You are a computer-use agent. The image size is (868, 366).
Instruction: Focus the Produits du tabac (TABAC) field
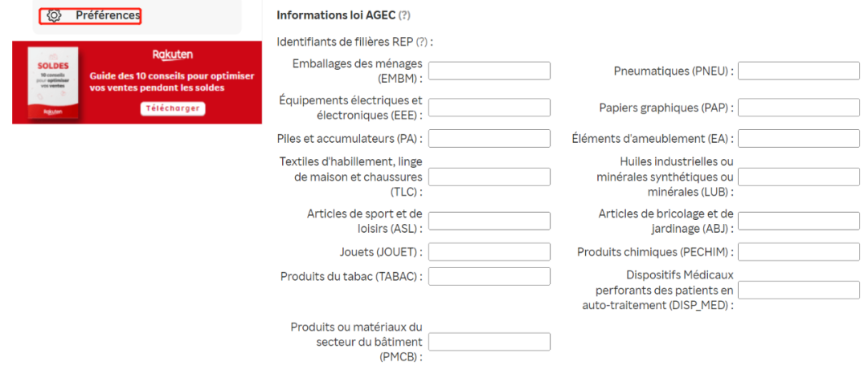(489, 276)
